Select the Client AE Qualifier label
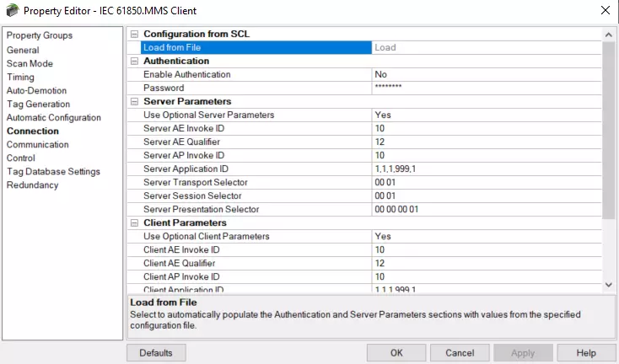619x364 pixels. (180, 264)
